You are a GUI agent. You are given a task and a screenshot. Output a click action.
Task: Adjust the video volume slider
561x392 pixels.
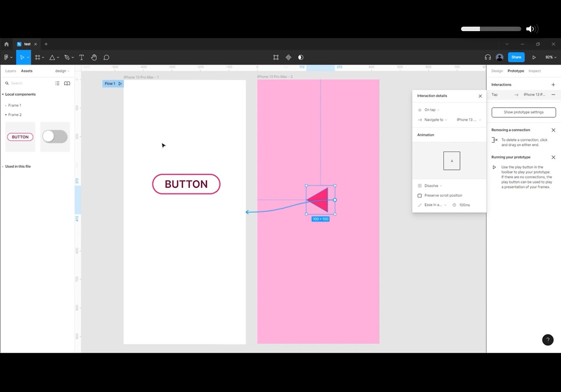point(491,29)
